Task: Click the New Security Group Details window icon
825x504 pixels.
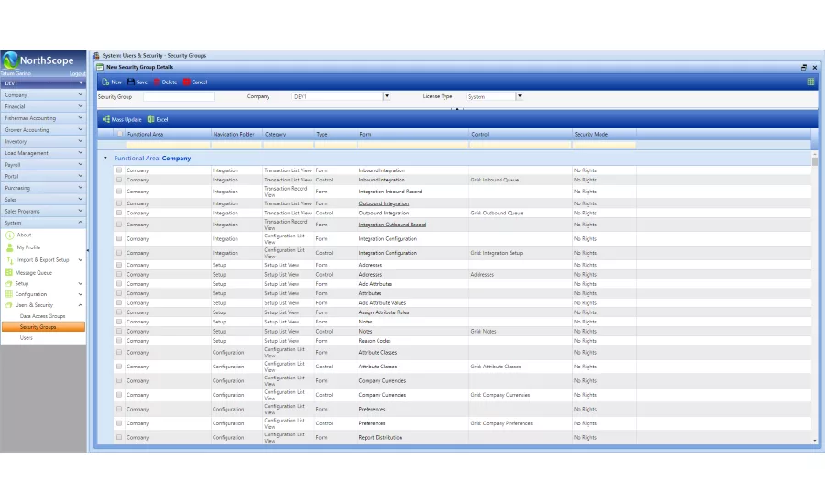Action: pyautogui.click(x=100, y=67)
